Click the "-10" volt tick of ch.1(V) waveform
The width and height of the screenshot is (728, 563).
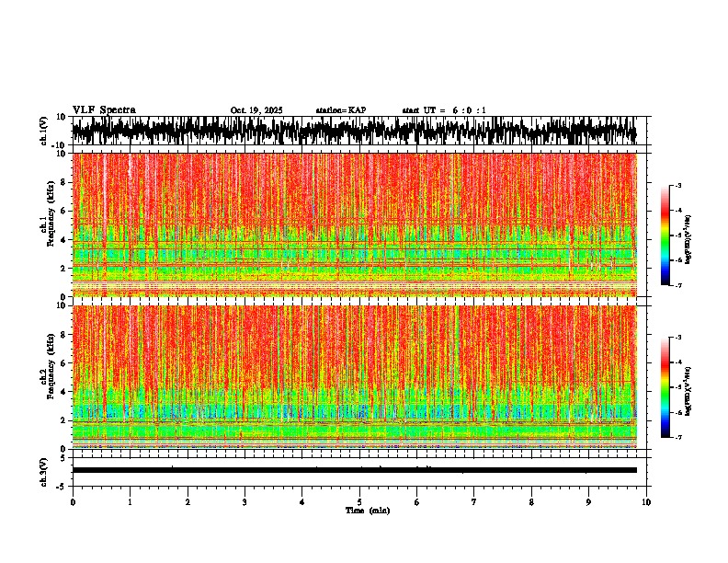[60, 145]
